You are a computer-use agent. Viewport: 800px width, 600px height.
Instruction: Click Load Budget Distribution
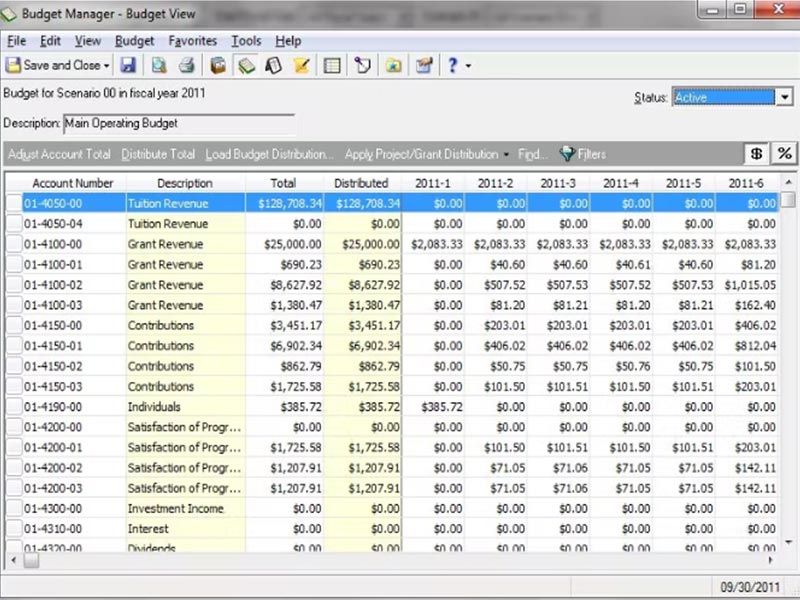click(270, 154)
